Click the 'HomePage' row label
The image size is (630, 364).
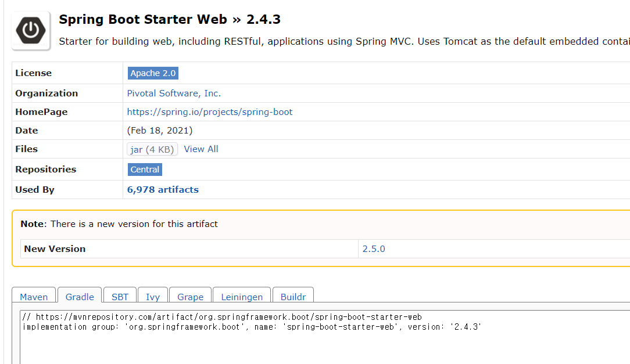[41, 112]
